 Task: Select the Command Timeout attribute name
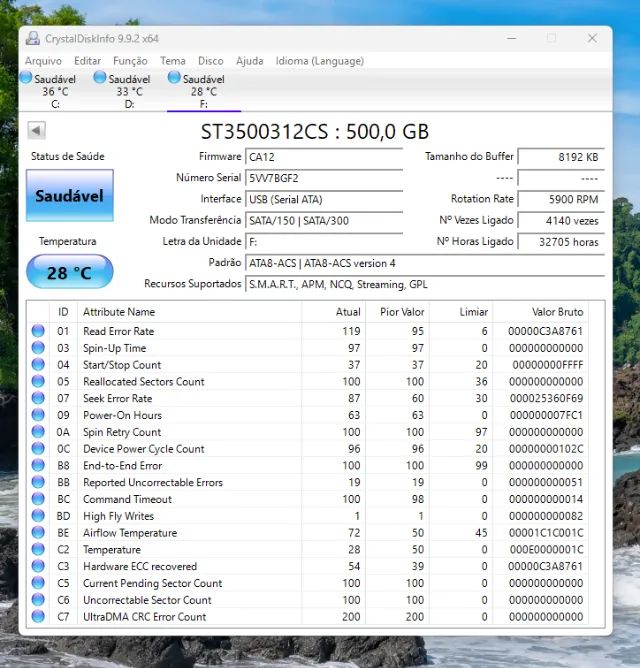coord(127,499)
